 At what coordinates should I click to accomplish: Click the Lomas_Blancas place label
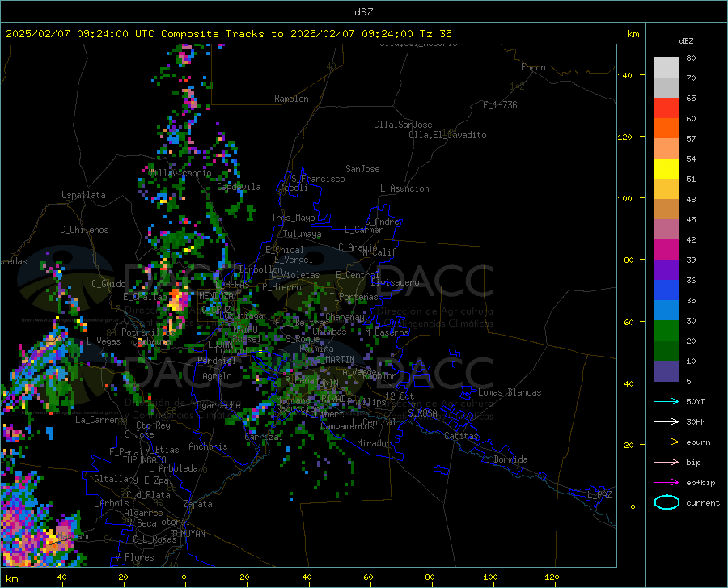click(x=510, y=392)
